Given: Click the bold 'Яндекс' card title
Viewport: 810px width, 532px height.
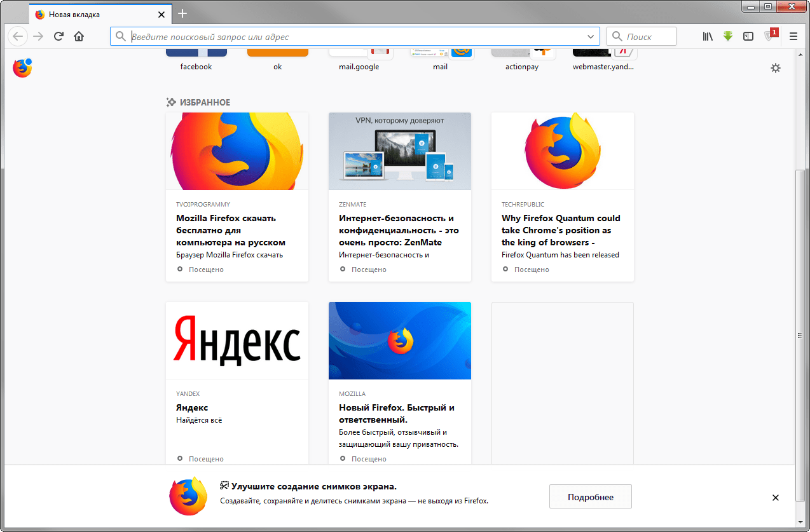Looking at the screenshot, I should [x=192, y=407].
